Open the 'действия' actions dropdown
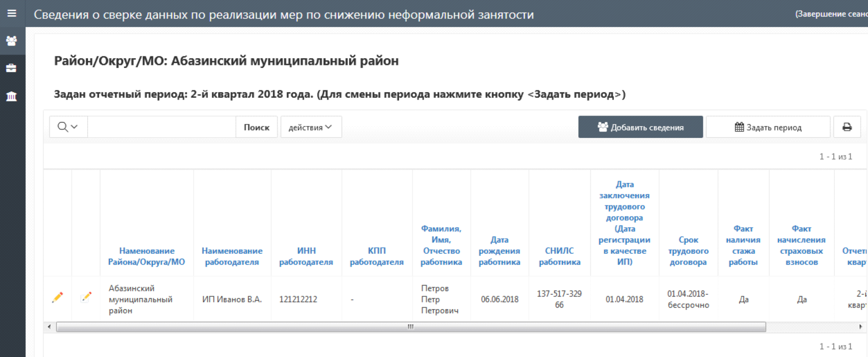Screen dimensions: 868x357 (x=311, y=127)
